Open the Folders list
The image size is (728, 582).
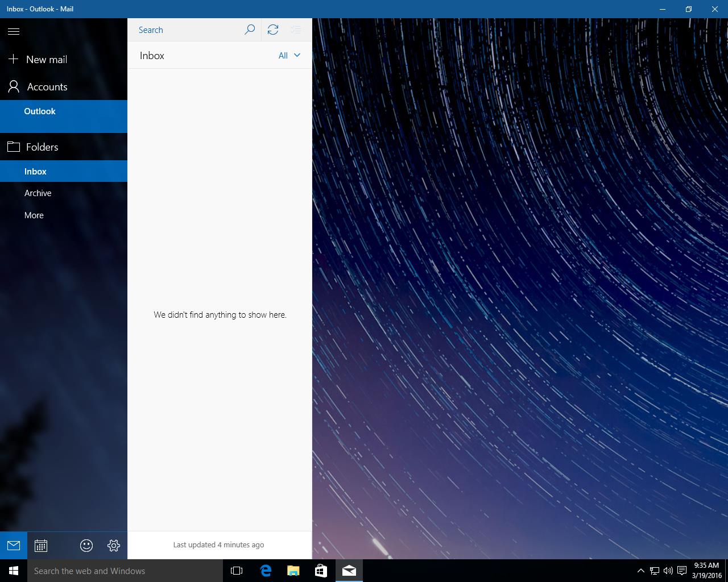tap(64, 147)
